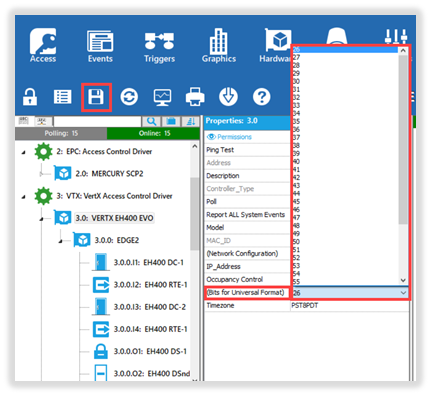Click the magnifier search button
431x396 pixels.
tap(151, 121)
